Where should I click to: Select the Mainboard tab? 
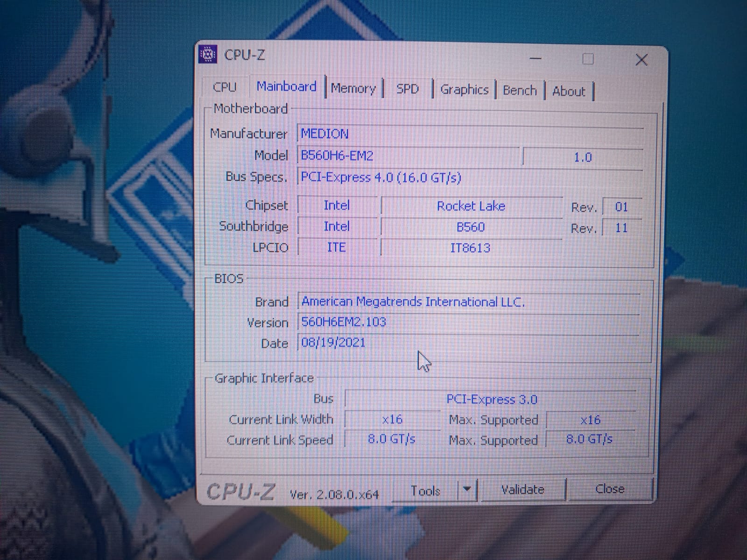(286, 87)
